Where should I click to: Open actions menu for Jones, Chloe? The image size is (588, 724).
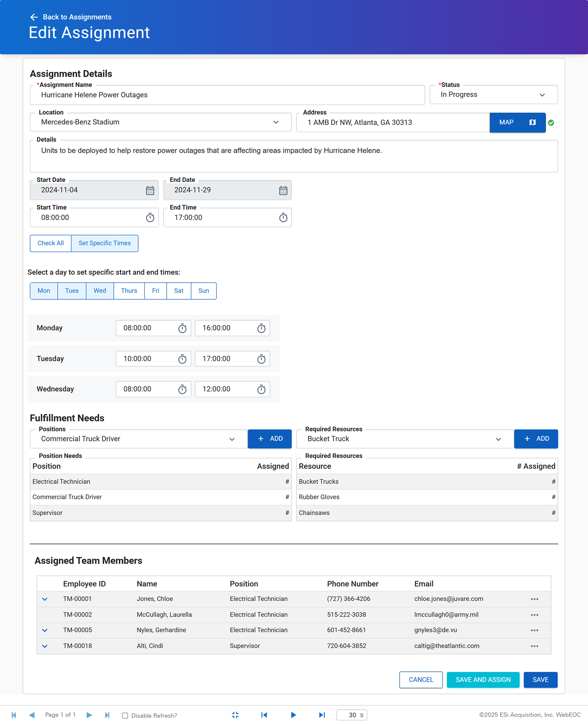[x=534, y=599]
